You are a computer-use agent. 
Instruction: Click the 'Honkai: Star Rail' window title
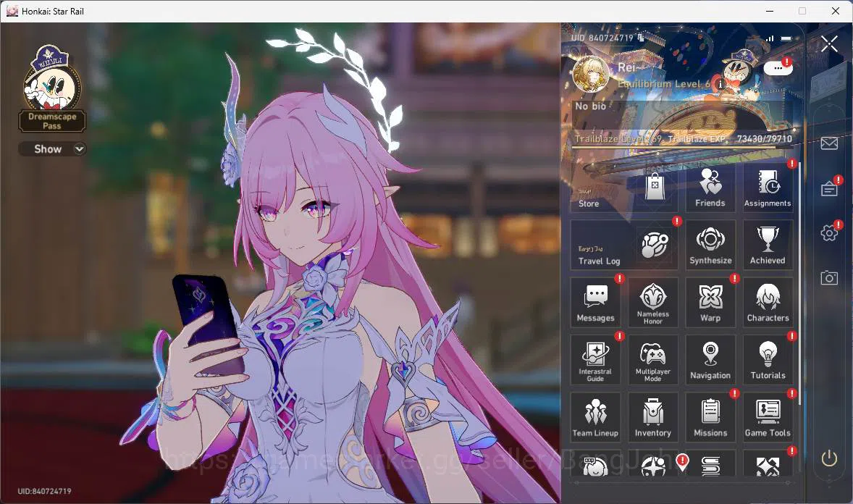[x=53, y=11]
